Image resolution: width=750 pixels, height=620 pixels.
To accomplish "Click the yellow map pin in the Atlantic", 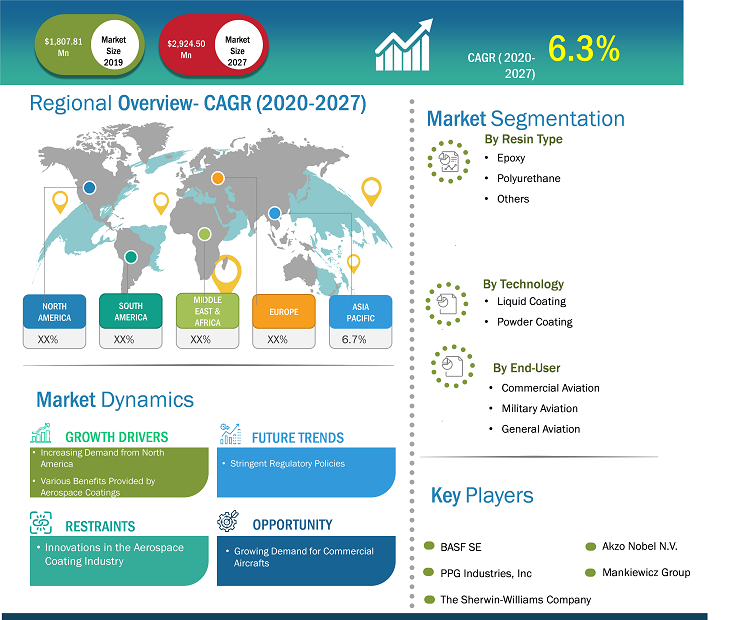I will (161, 204).
